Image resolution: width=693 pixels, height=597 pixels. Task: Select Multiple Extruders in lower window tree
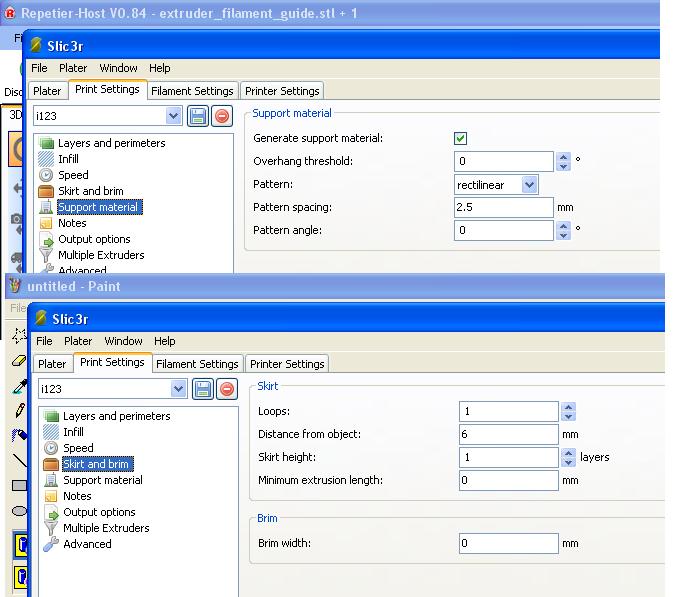point(107,528)
